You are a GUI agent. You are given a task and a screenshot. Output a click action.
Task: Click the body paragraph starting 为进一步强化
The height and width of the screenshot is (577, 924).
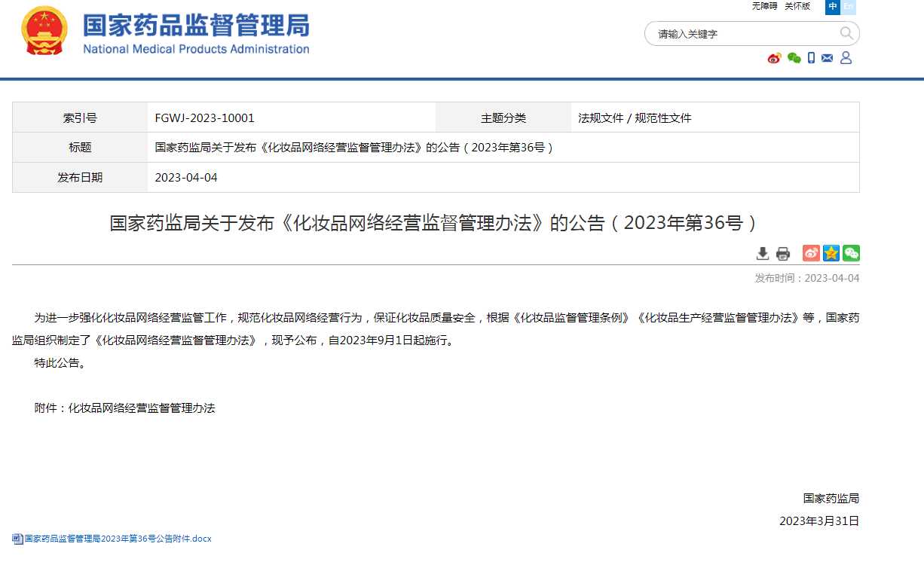pyautogui.click(x=436, y=328)
